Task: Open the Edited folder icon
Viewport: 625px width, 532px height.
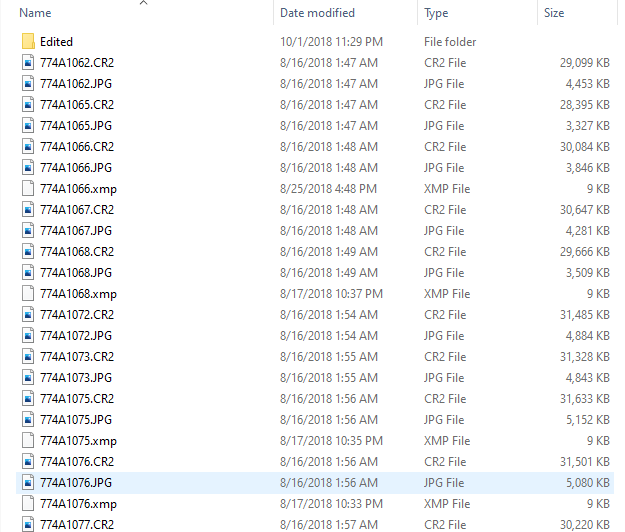Action: (28, 42)
